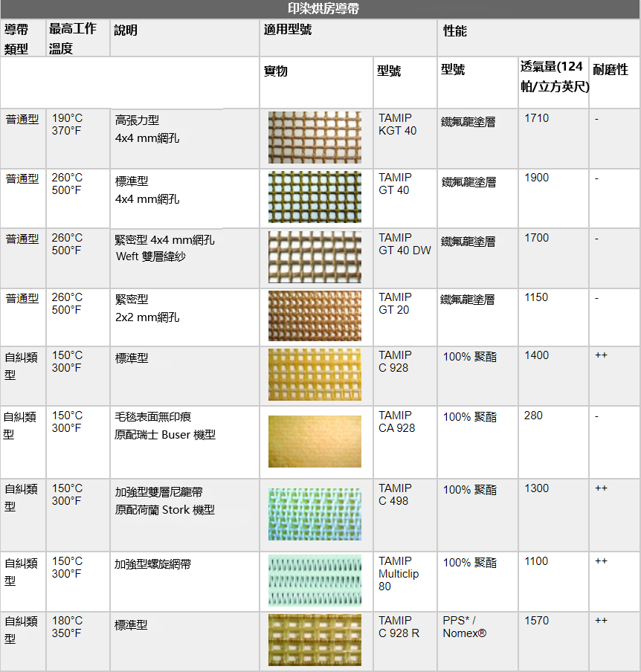Click the TAMIP GT 40 mesh image
This screenshot has width=641, height=672.
(315, 197)
